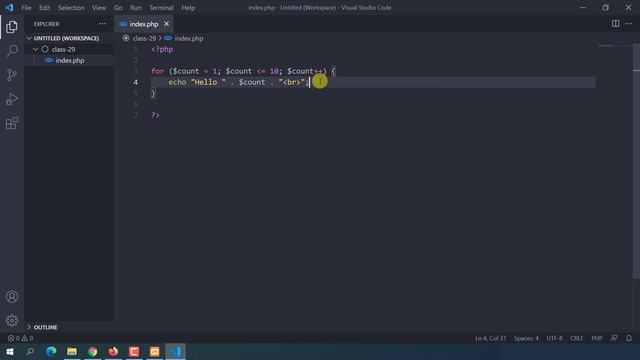Open the Go menu
The image size is (640, 360).
pyautogui.click(x=118, y=8)
